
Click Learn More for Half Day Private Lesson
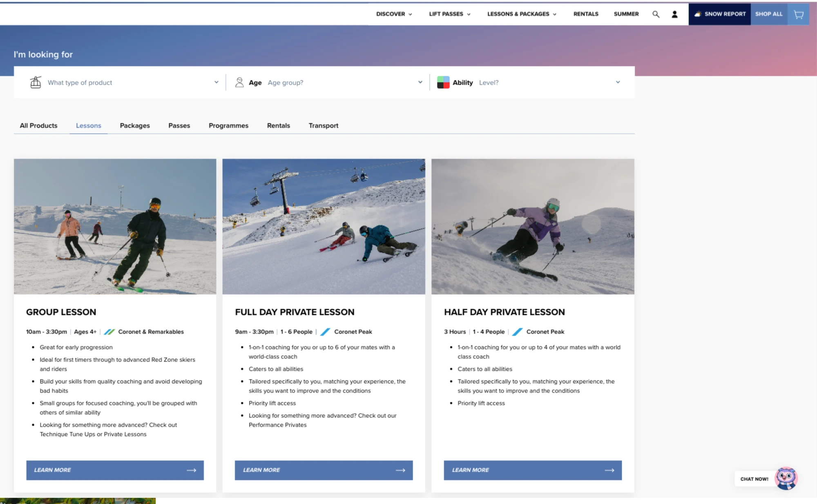(x=533, y=470)
